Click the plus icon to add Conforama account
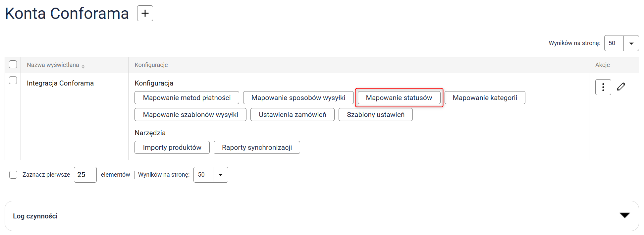Screen dimensions: 644x235 [x=145, y=13]
